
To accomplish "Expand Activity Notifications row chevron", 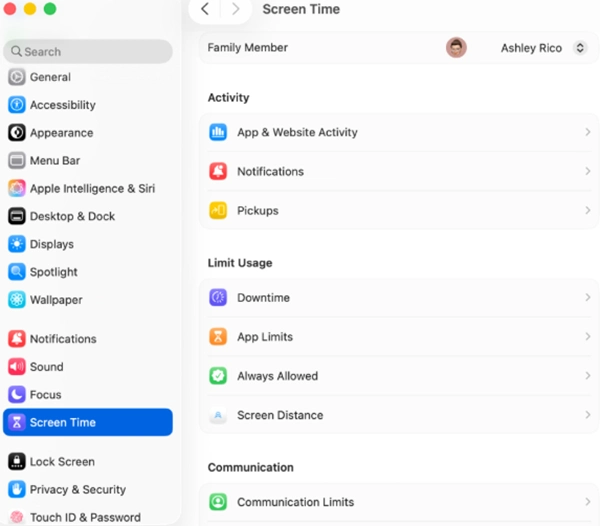I will 588,171.
